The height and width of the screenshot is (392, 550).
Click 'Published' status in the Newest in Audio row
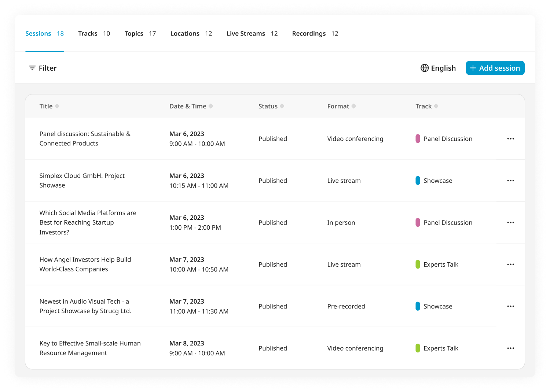tap(273, 306)
